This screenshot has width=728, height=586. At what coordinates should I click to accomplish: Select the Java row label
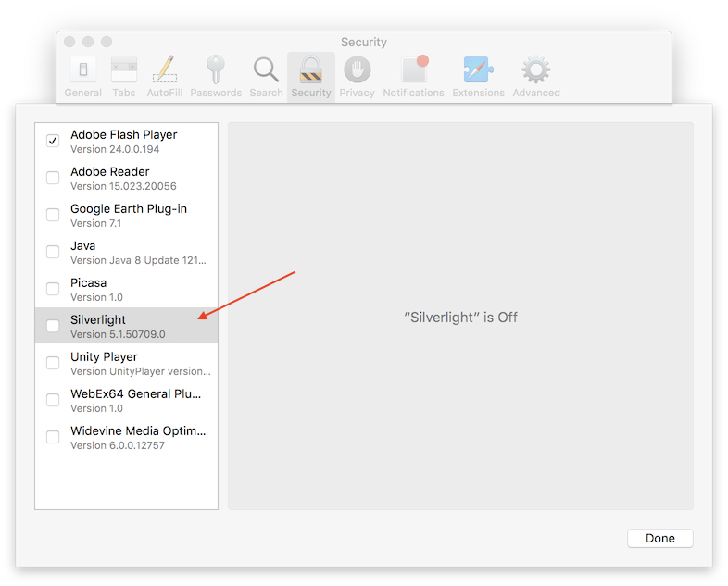83,246
